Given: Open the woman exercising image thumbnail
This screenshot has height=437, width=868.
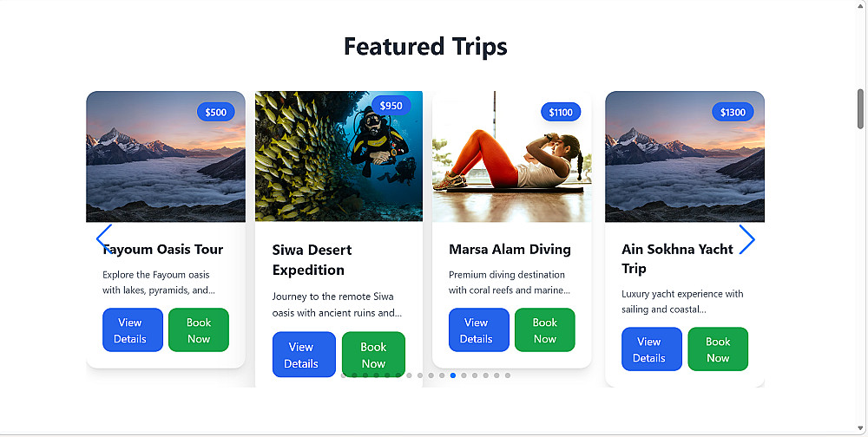Looking at the screenshot, I should (512, 157).
